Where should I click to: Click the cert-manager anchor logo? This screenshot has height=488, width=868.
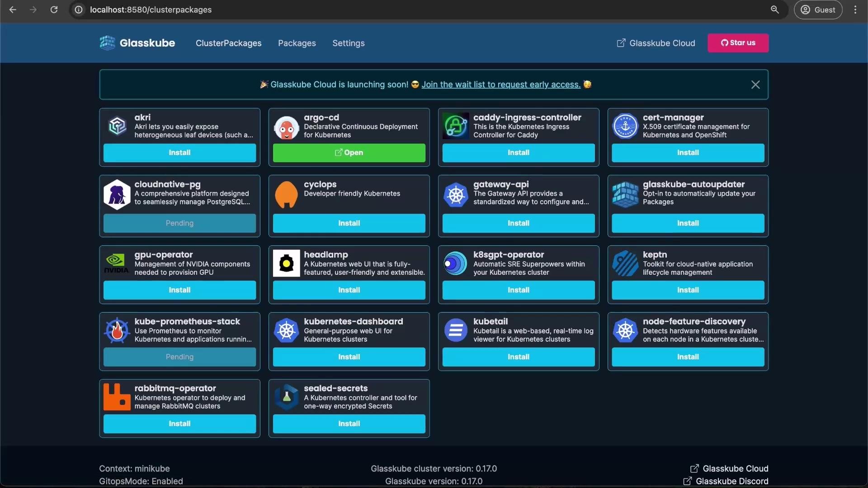625,126
